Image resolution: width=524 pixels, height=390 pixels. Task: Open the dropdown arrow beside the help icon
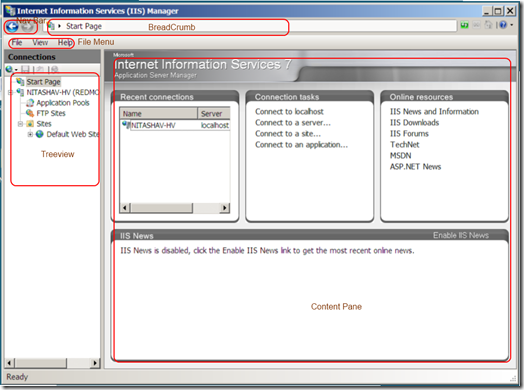coord(512,25)
